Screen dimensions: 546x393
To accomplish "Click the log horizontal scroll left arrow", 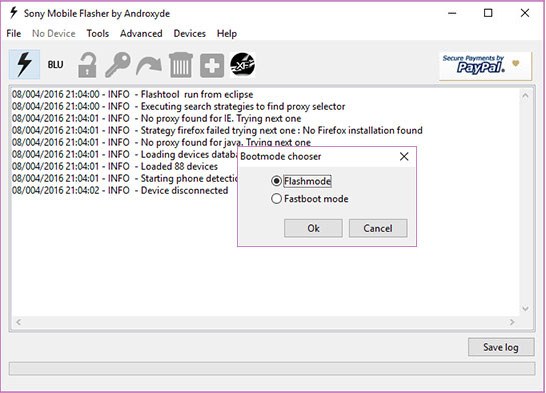I will (x=18, y=322).
